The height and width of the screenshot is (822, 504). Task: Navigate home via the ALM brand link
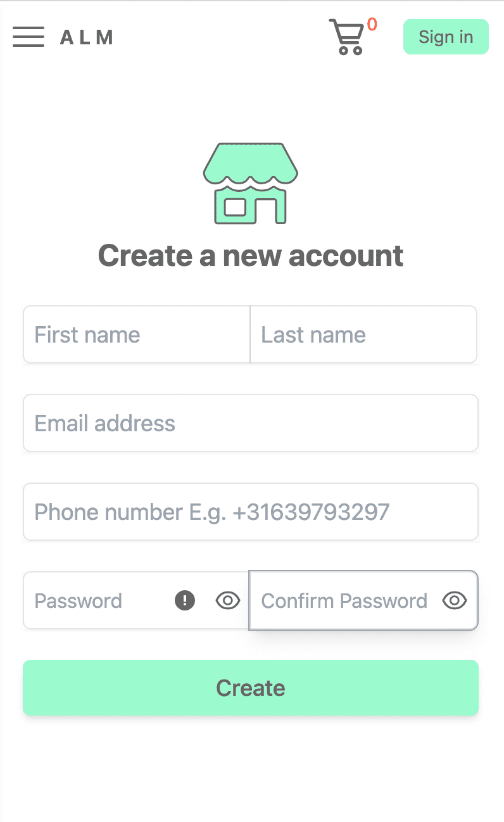[x=87, y=37]
